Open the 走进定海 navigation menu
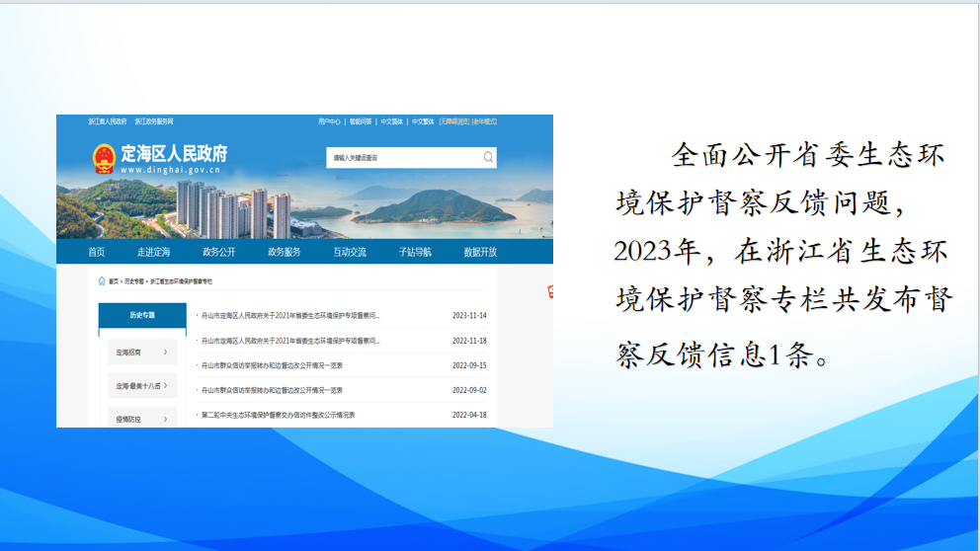The height and width of the screenshot is (551, 980). [x=153, y=252]
